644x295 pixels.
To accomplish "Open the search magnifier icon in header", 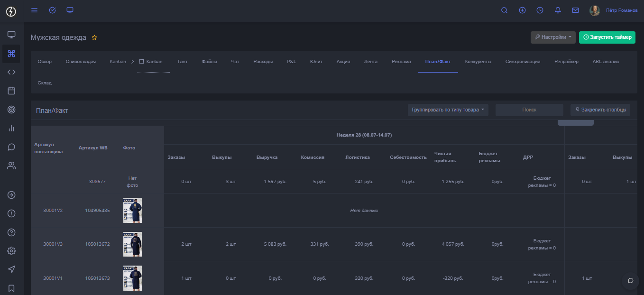I will pyautogui.click(x=504, y=10).
